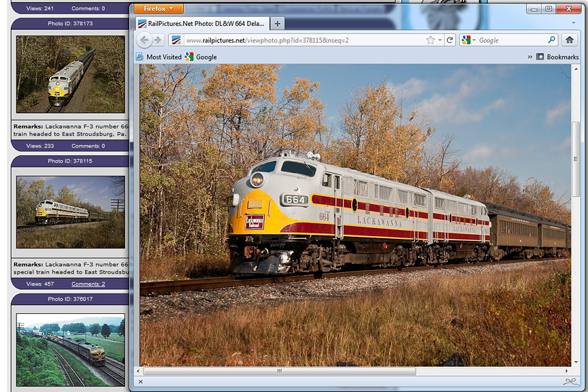The width and height of the screenshot is (588, 392).
Task: Open the Photo ID 378173 thumbnail
Action: 70,74
